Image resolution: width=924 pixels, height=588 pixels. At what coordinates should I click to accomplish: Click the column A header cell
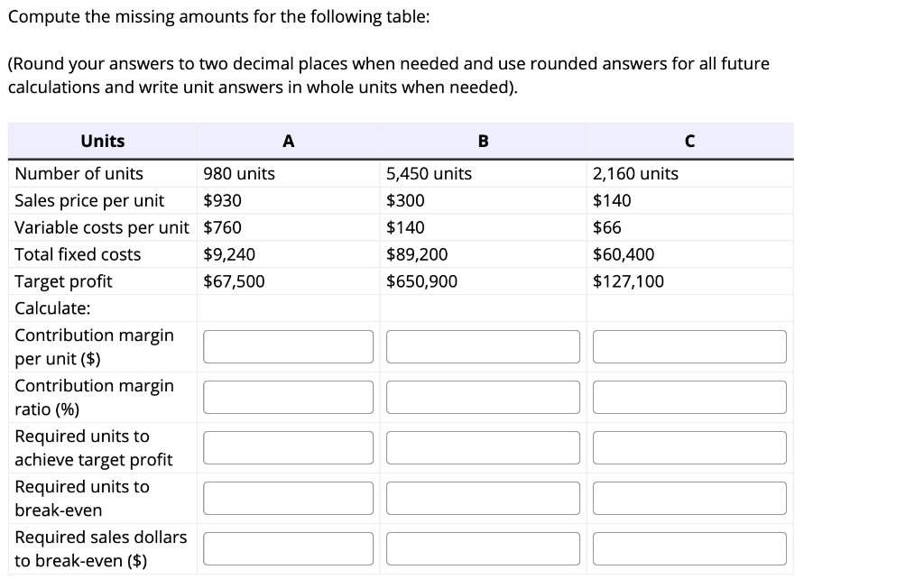288,141
